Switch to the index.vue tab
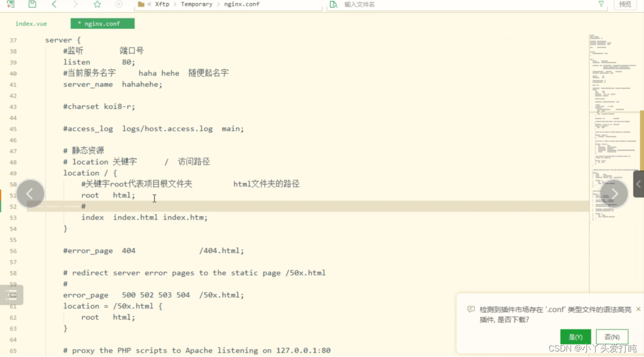The width and height of the screenshot is (644, 357). point(31,24)
